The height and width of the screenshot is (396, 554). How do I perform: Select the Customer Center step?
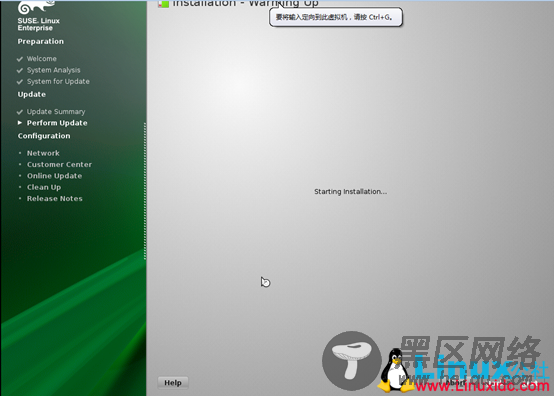pyautogui.click(x=59, y=164)
